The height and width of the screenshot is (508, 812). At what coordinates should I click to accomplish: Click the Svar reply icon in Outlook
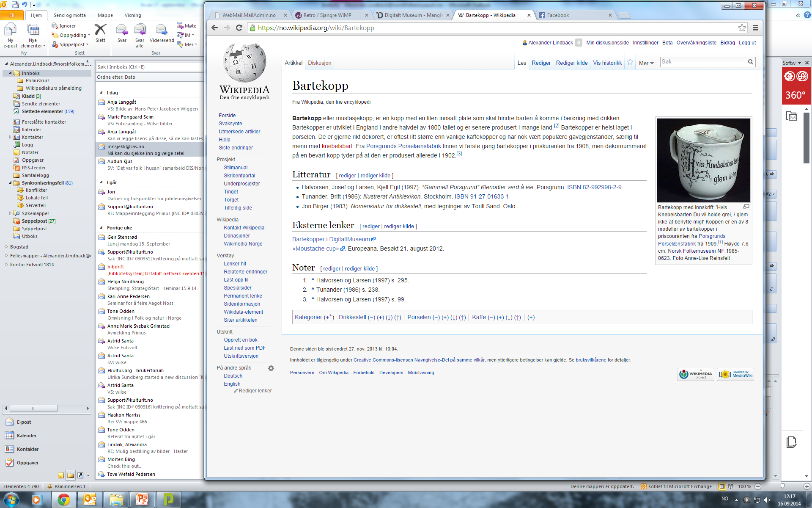point(122,33)
